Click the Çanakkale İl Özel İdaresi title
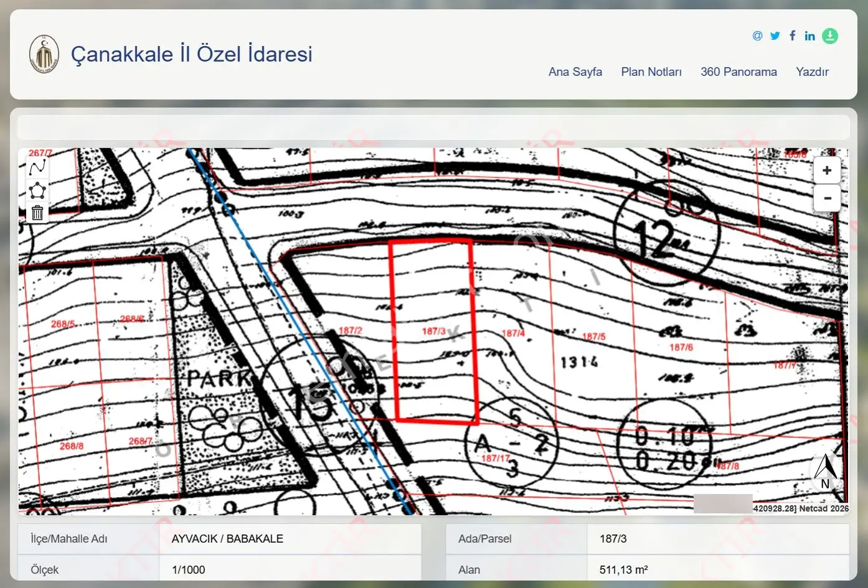The image size is (868, 588). [192, 54]
